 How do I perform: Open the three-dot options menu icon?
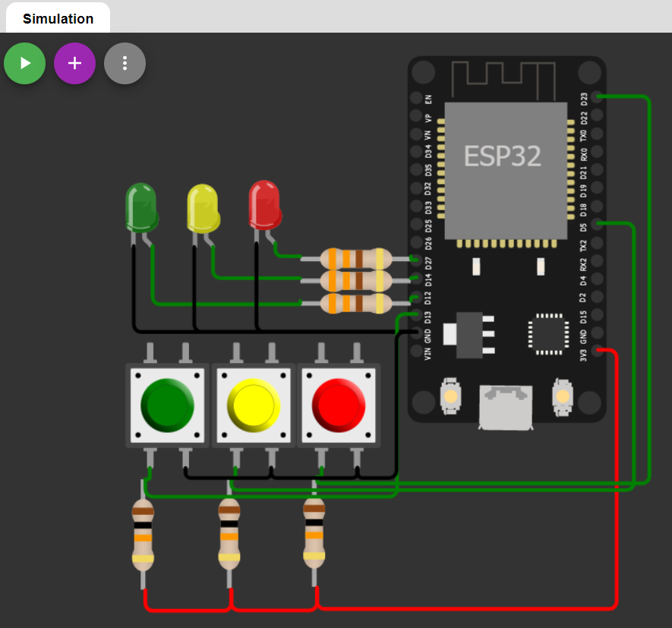pyautogui.click(x=125, y=63)
